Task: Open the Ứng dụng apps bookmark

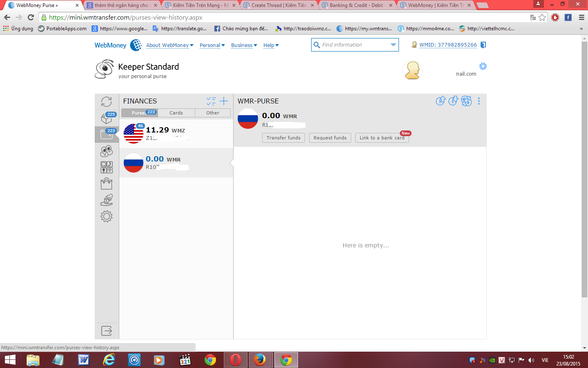Action: [x=18, y=29]
